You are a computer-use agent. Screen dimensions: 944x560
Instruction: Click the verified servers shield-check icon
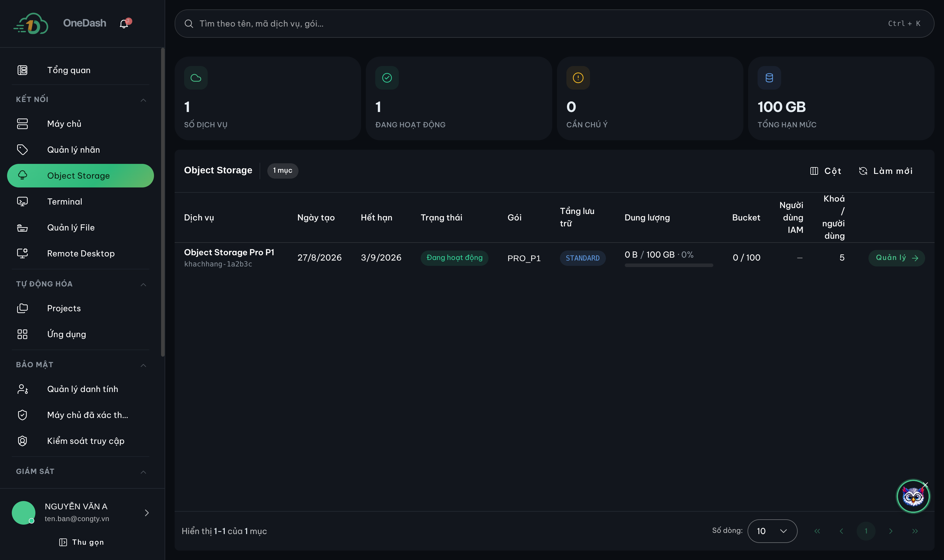pyautogui.click(x=22, y=415)
